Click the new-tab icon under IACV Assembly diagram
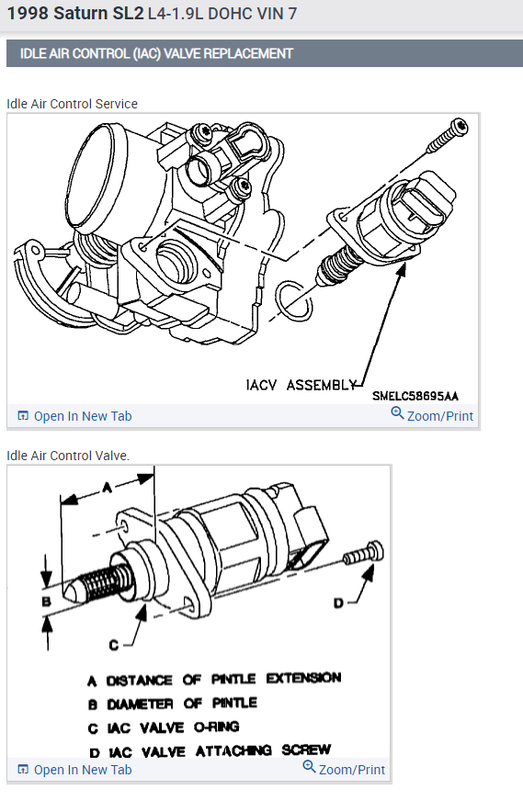Screen dimensions: 523x812 click(23, 416)
